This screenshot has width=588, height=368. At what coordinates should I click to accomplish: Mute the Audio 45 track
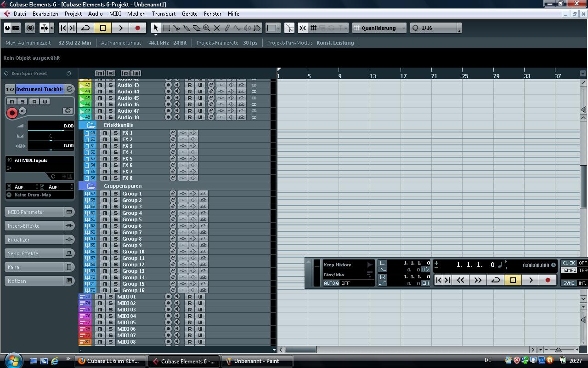point(100,98)
